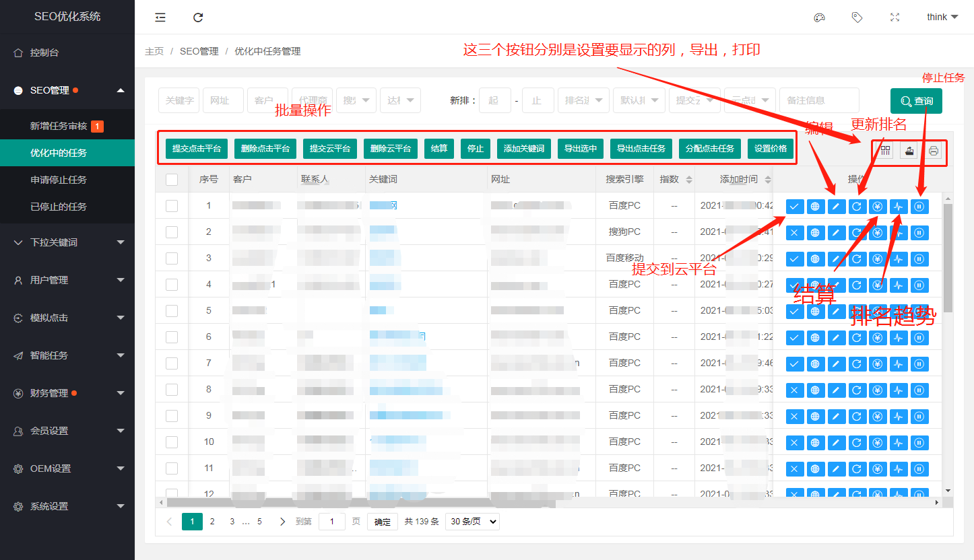Click the pause icon in row 1
This screenshot has height=560, width=974.
click(x=919, y=207)
